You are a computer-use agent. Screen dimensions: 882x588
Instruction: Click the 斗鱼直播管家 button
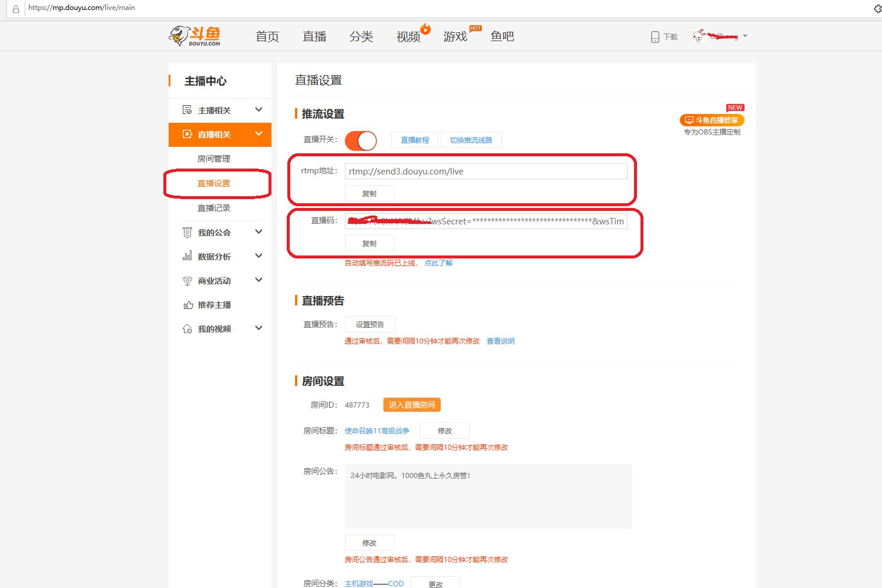point(712,120)
